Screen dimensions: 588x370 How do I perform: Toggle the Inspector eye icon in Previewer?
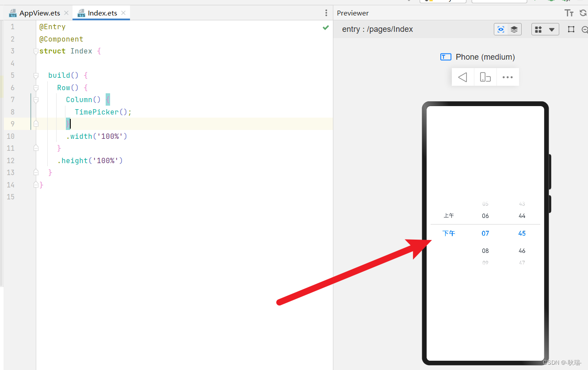(x=501, y=29)
